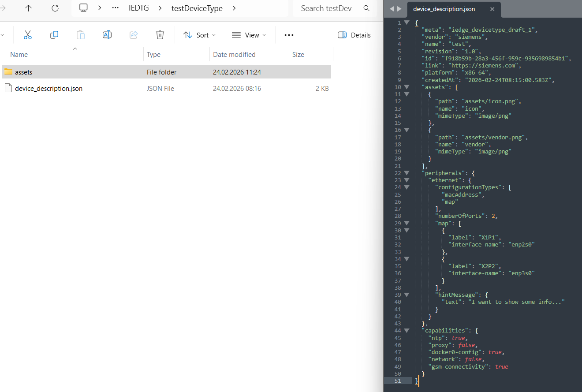Collapse the capabilities fold at line 44
Viewport: 582px width, 392px height.
[x=407, y=330]
